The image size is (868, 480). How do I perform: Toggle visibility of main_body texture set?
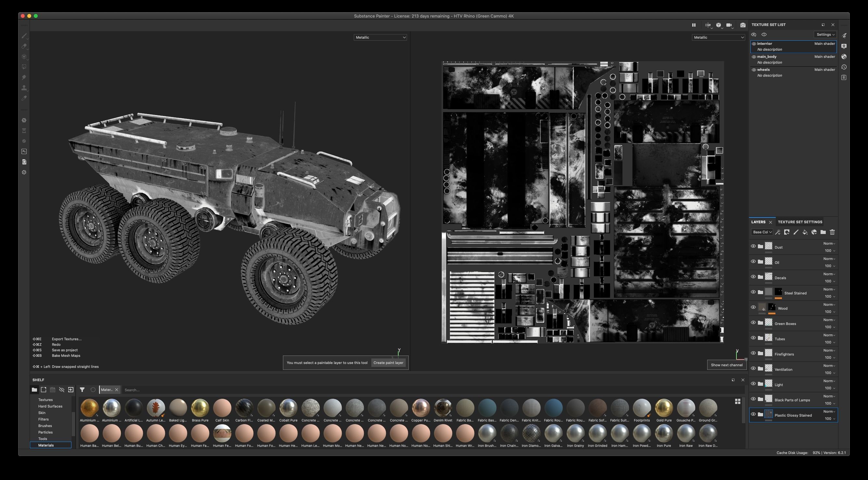click(x=754, y=57)
